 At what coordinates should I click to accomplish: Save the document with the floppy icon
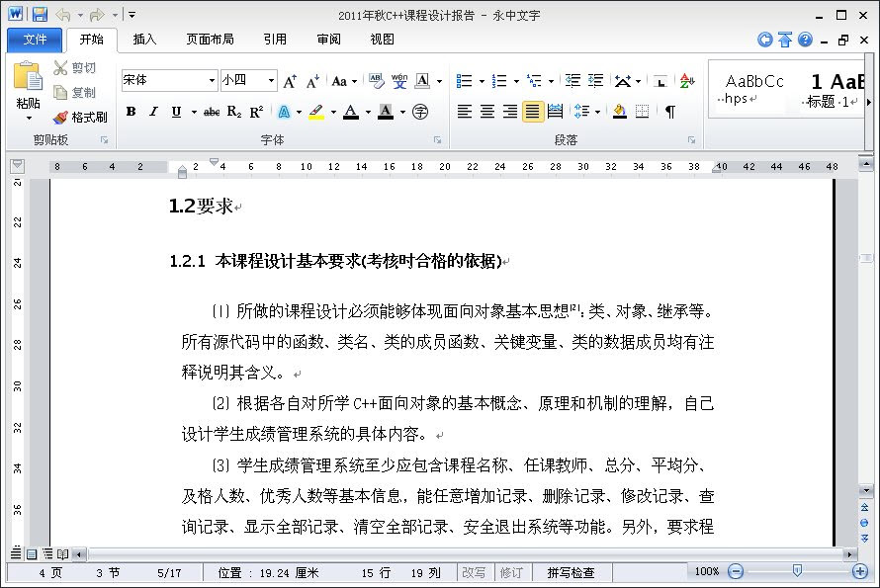point(40,15)
